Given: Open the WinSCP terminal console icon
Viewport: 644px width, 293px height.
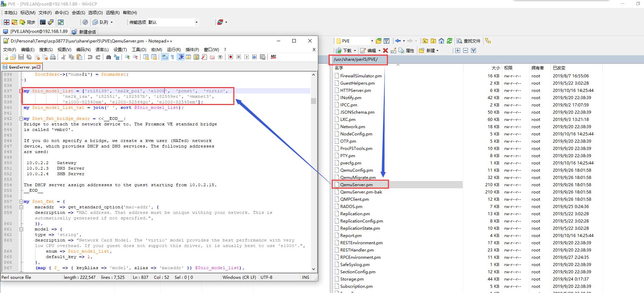Looking at the screenshot, I should [x=43, y=22].
